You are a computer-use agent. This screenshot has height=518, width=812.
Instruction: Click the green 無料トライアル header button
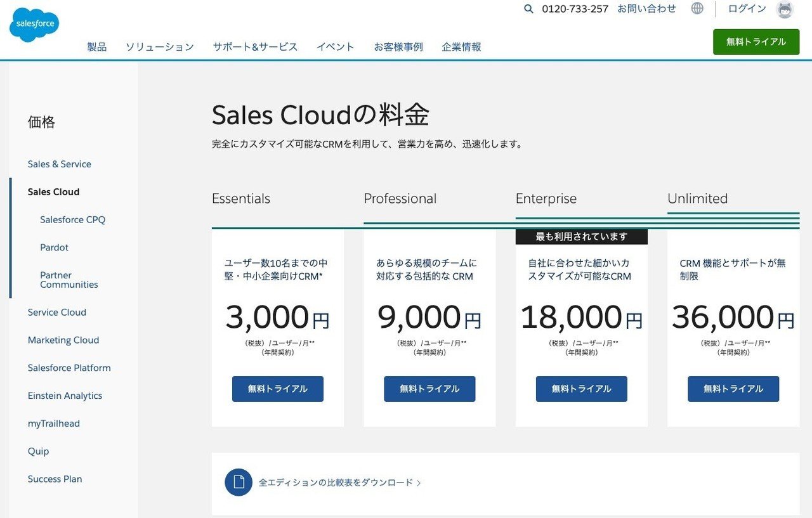(x=756, y=42)
